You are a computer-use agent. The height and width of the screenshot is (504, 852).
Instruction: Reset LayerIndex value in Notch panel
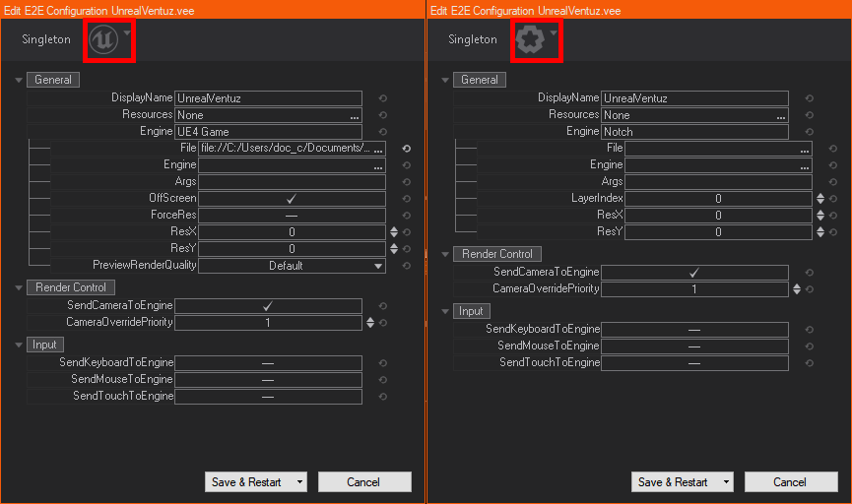point(832,199)
